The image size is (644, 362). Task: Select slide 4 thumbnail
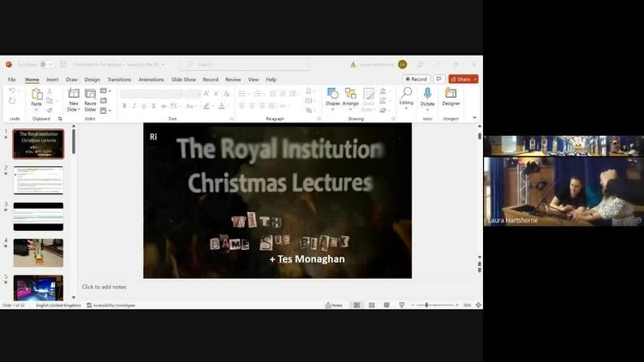pos(39,252)
